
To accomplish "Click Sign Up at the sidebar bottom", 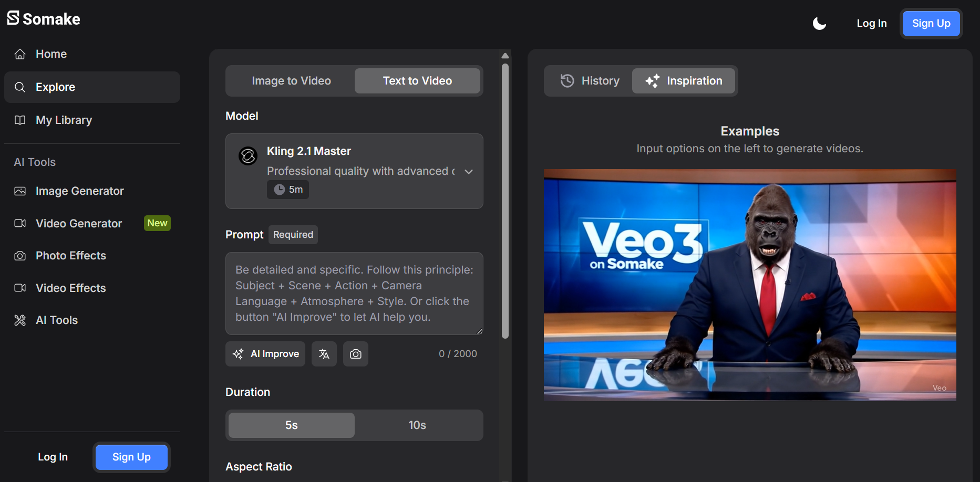I will pos(131,457).
